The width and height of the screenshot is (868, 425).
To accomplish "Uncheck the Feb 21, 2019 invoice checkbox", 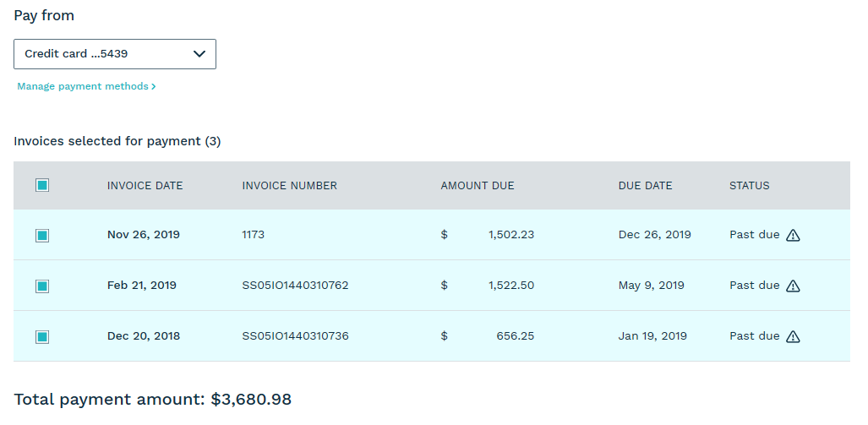I will [x=42, y=286].
